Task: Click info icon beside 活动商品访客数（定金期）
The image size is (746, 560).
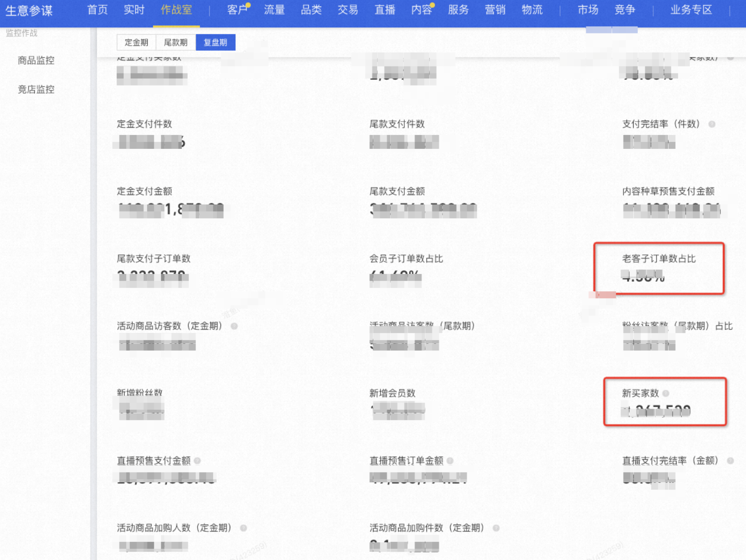Action: click(234, 326)
